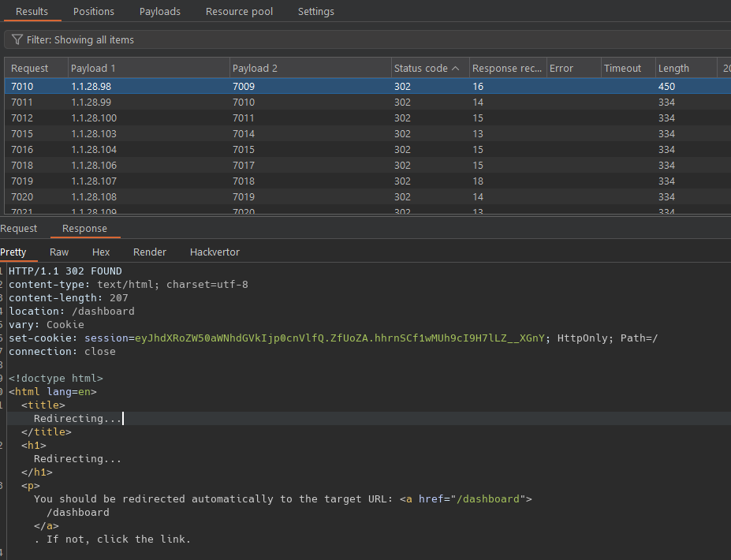This screenshot has width=731, height=560.
Task: Switch to the Request message tab
Action: (x=19, y=229)
